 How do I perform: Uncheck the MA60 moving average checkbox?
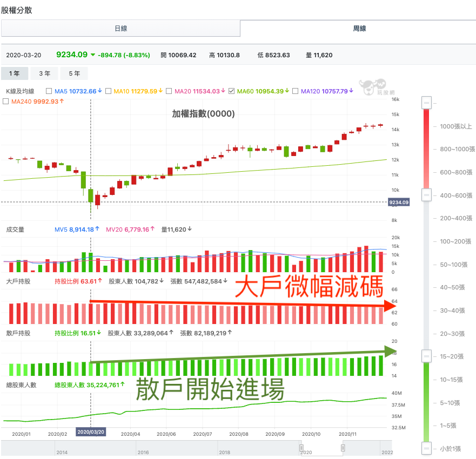coord(232,91)
